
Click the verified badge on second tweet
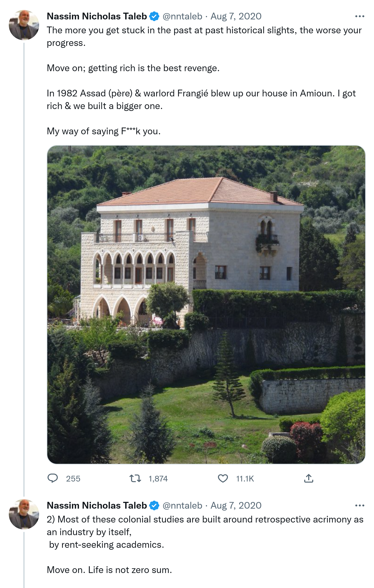154,505
